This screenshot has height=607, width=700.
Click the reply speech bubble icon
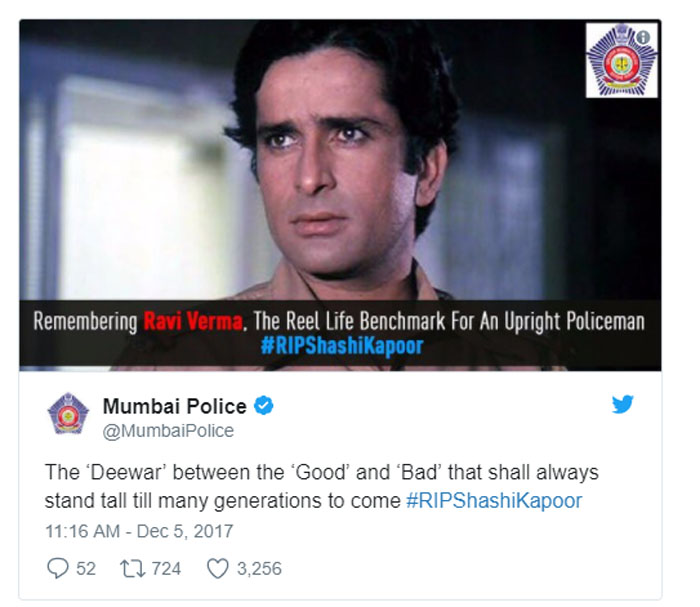(58, 568)
